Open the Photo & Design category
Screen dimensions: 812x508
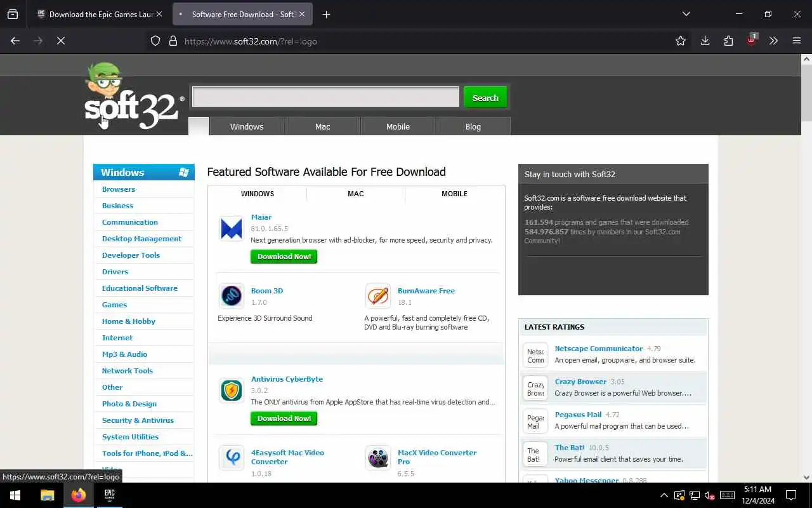(x=129, y=404)
